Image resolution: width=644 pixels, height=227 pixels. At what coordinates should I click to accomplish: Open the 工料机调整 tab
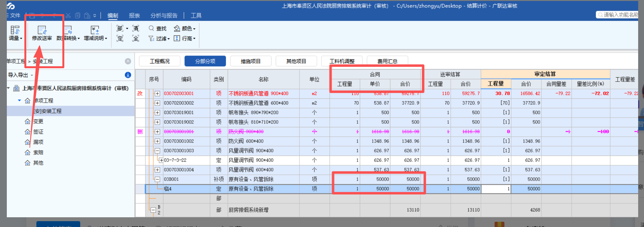pyautogui.click(x=342, y=61)
